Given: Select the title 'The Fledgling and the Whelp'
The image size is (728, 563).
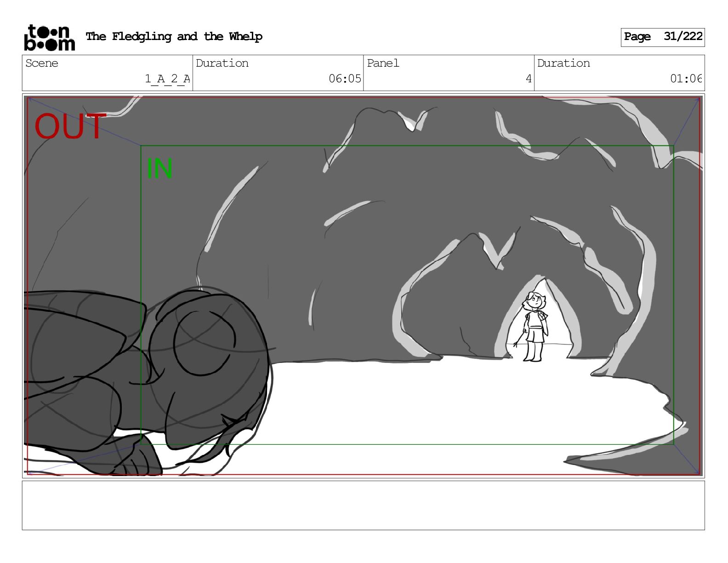Looking at the screenshot, I should click(x=174, y=37).
